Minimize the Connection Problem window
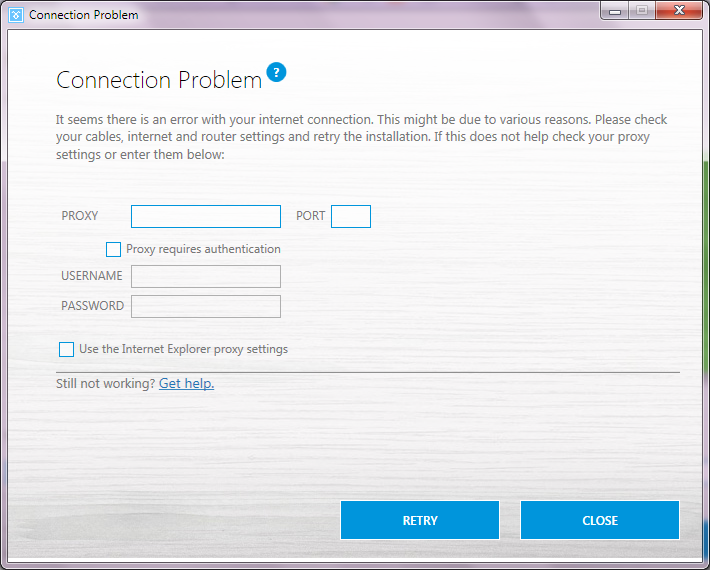This screenshot has width=710, height=570. pos(614,11)
